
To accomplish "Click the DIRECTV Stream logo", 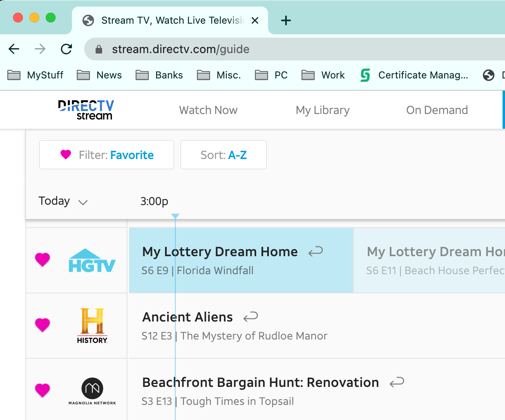I will [86, 110].
